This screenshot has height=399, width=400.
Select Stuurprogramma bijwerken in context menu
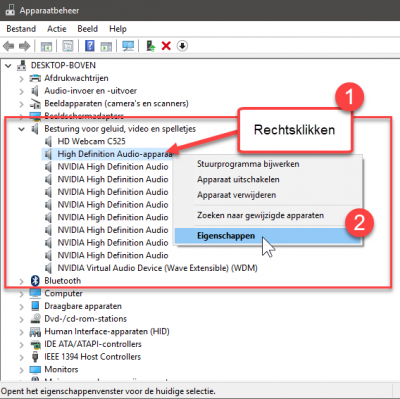tap(248, 164)
